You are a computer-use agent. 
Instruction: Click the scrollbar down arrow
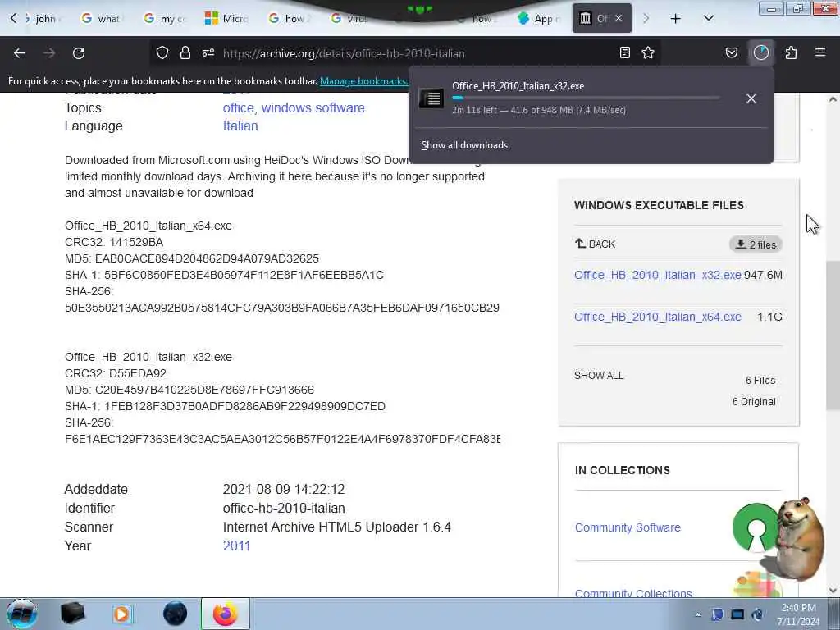click(x=833, y=591)
